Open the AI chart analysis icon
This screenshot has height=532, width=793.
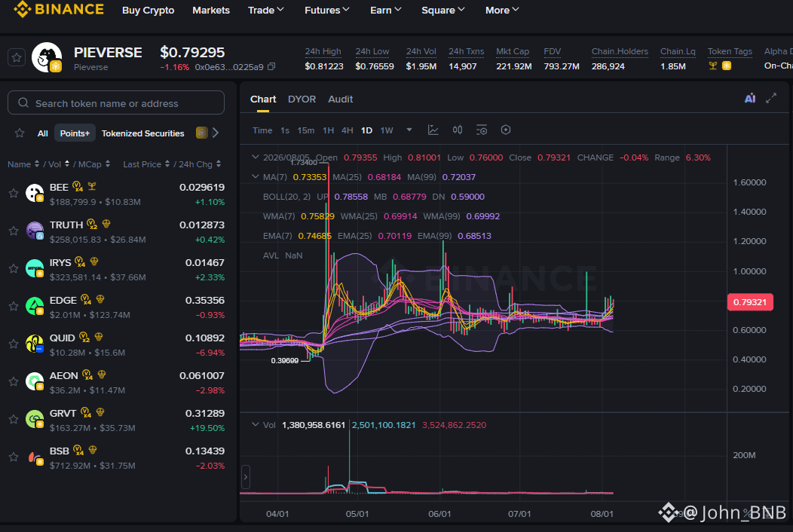[750, 99]
